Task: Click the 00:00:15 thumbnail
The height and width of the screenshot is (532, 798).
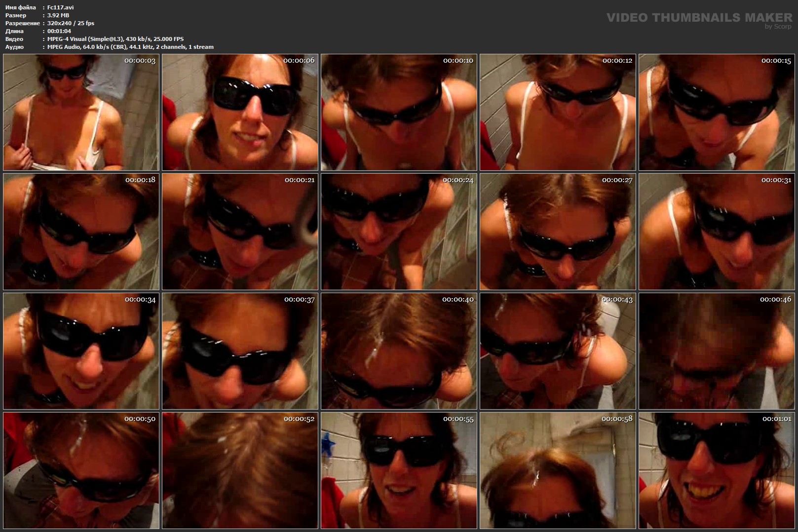Action: [717, 113]
